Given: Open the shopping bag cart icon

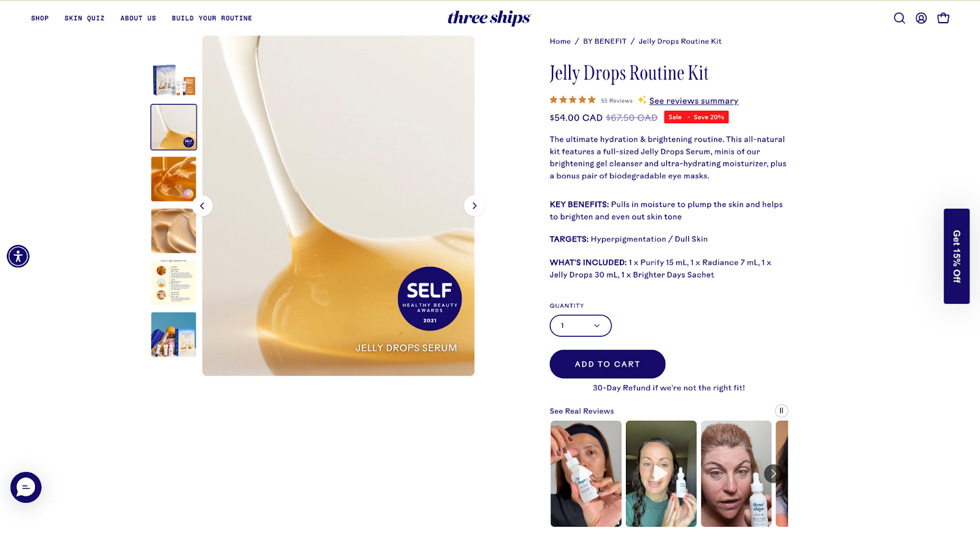Looking at the screenshot, I should (943, 18).
